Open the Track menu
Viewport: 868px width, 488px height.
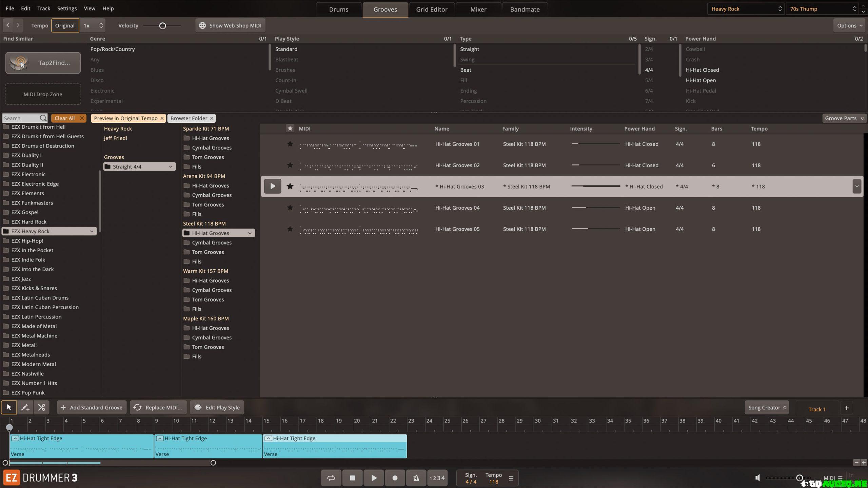[44, 8]
